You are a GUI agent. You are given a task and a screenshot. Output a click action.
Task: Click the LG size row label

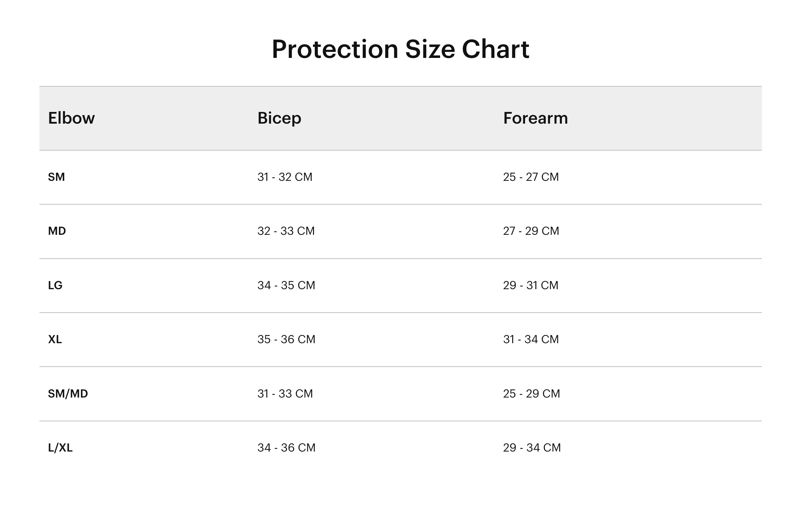coord(55,285)
